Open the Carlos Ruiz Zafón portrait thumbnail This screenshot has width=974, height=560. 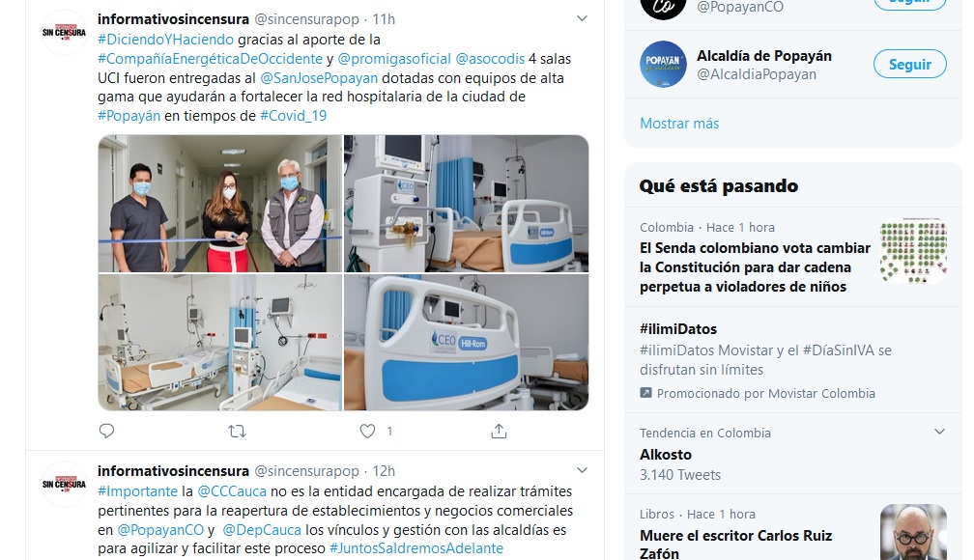(913, 532)
